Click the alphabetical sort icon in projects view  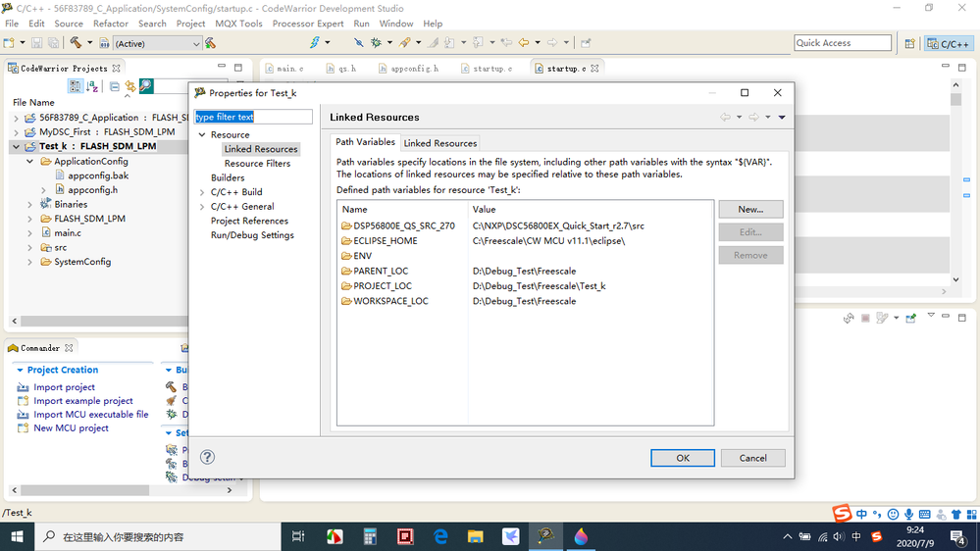(x=92, y=86)
